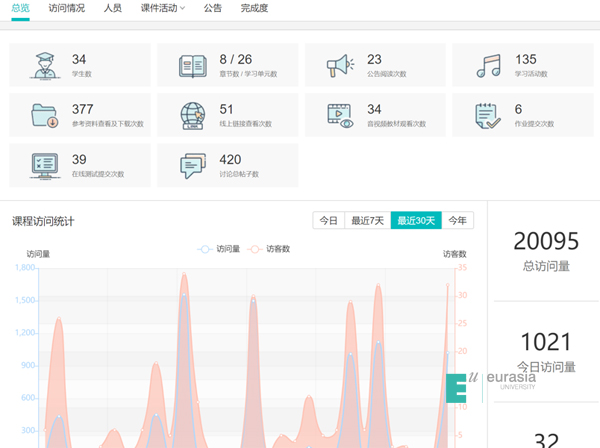Viewport: 600px width, 448px height.
Task: Switch to the 访问情况 tab
Action: pos(67,8)
